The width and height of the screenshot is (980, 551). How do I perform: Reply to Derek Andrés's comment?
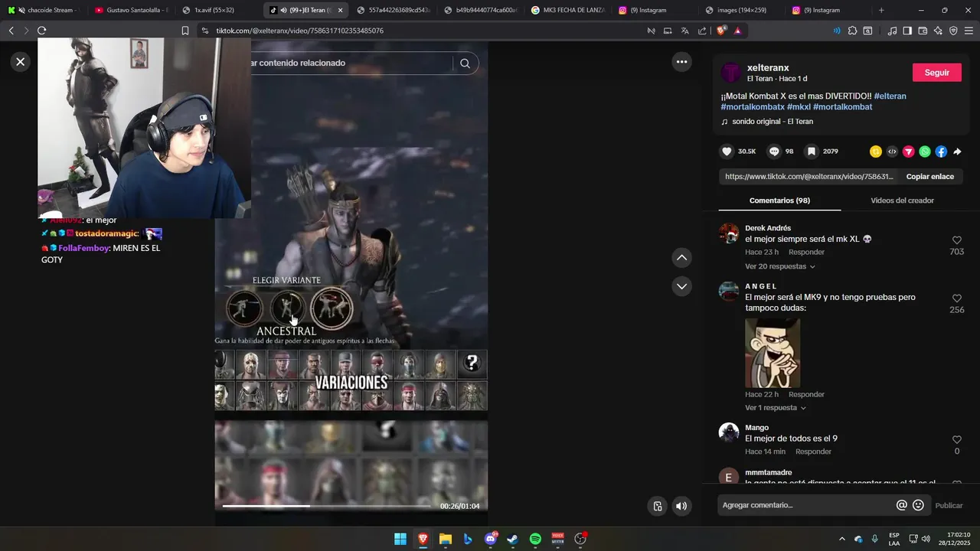[x=806, y=252]
